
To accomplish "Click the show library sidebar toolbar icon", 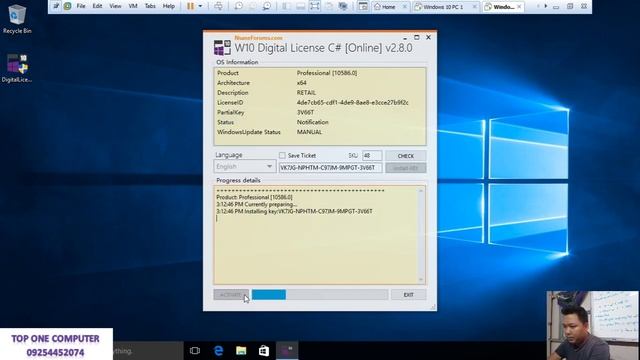I will click(x=286, y=6).
